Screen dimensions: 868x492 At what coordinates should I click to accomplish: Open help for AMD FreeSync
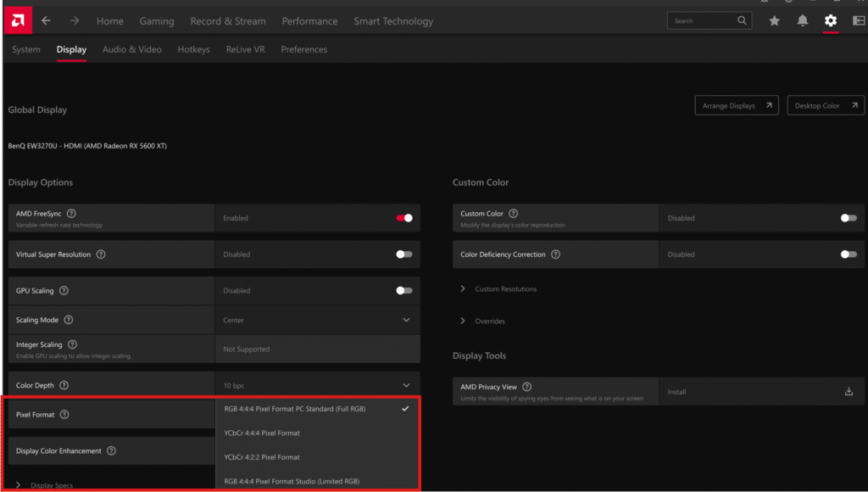(x=71, y=213)
